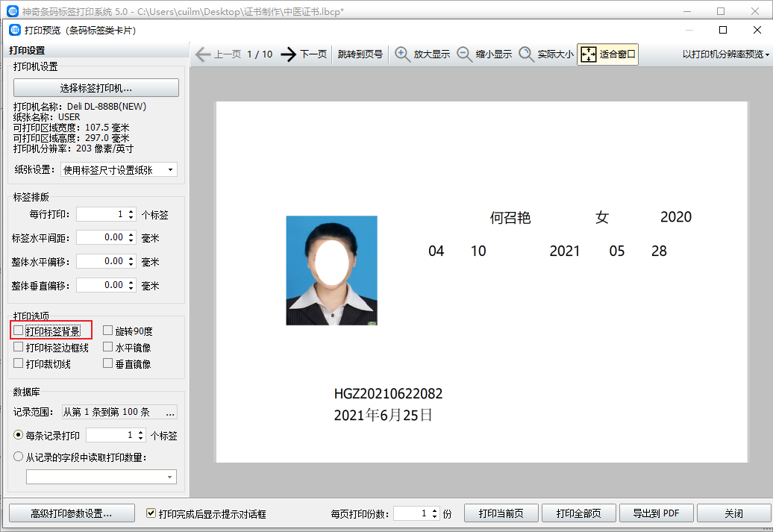Click 打印当前页 button
The width and height of the screenshot is (773, 532).
click(x=501, y=513)
